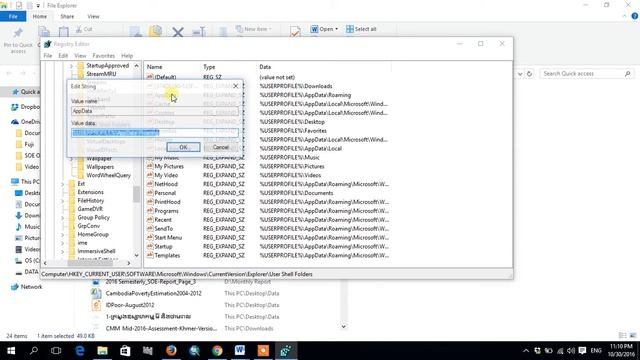Select the StartupApproved registry key
The image size is (640, 360).
(107, 65)
